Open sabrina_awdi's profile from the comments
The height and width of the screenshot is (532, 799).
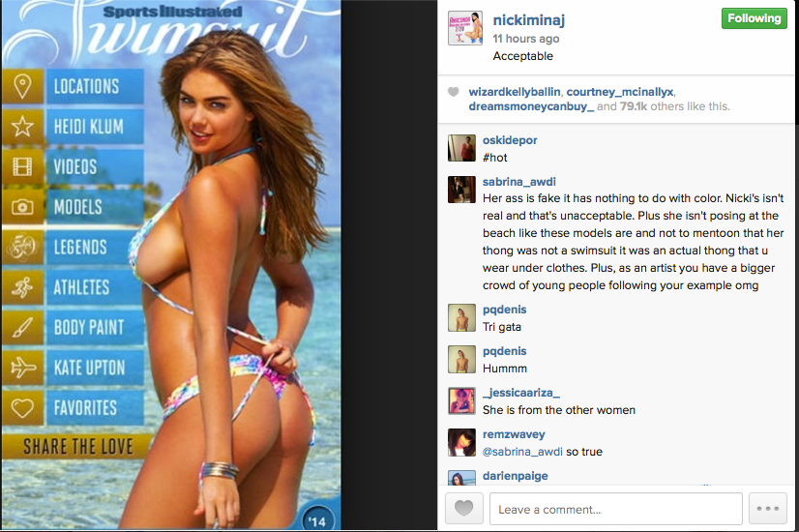pyautogui.click(x=518, y=182)
